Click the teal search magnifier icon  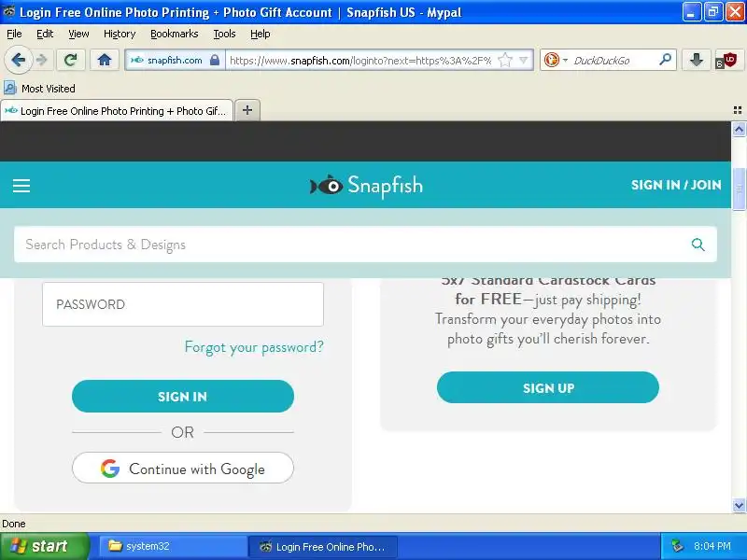pyautogui.click(x=698, y=245)
